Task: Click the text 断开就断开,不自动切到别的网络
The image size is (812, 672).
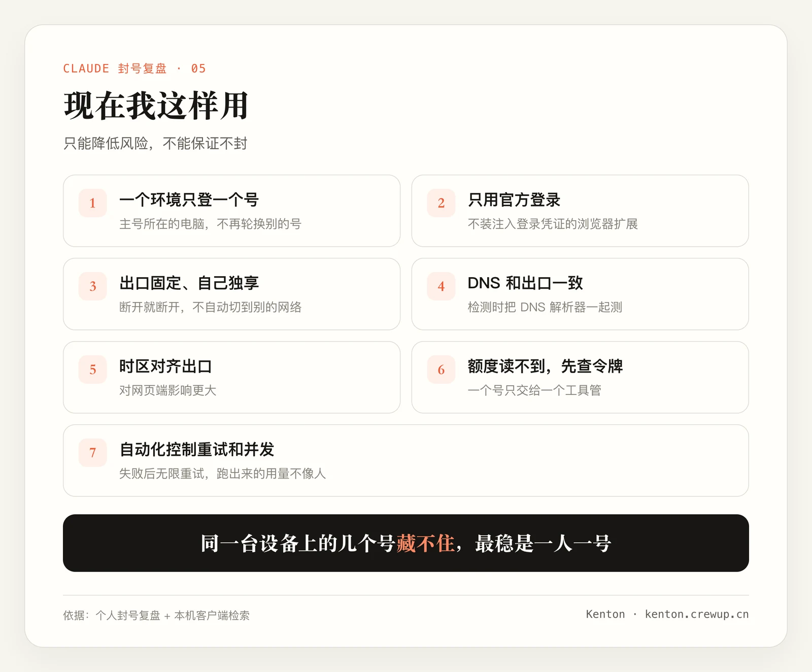Action: 210,307
